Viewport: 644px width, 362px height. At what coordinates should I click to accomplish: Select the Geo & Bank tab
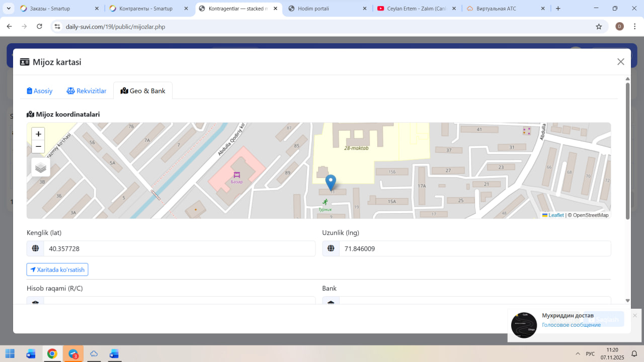tap(143, 91)
